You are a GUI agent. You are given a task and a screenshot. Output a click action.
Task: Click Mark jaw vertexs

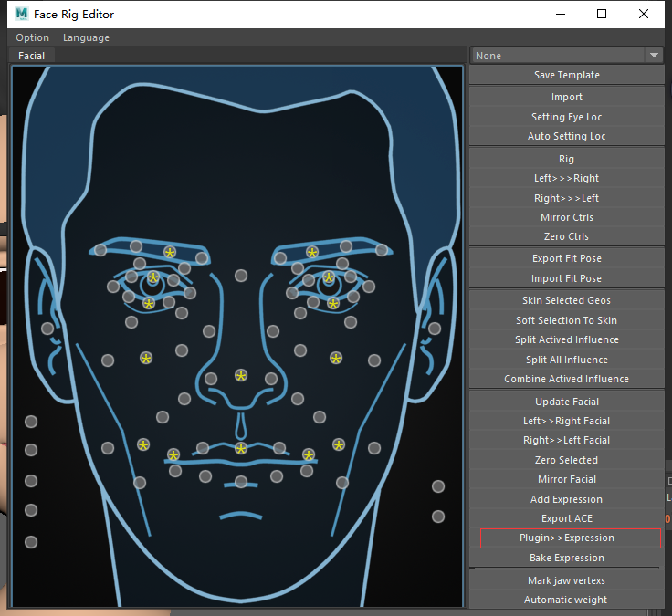pyautogui.click(x=567, y=580)
